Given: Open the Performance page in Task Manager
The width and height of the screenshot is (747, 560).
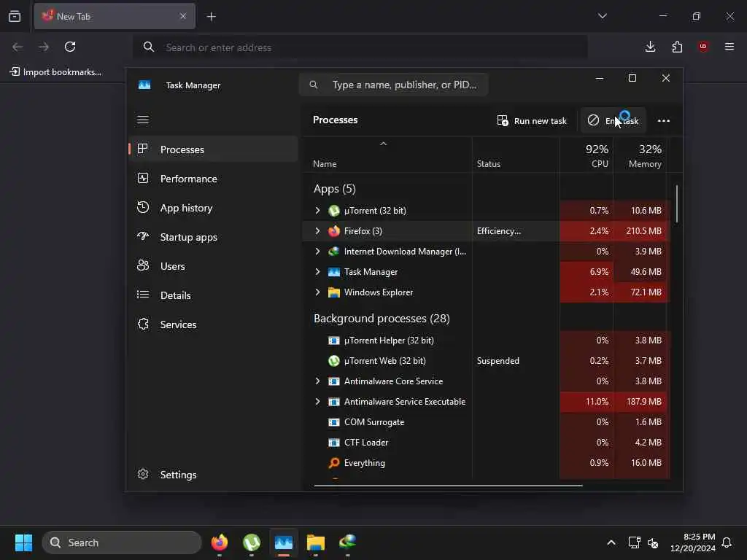Looking at the screenshot, I should point(213,179).
